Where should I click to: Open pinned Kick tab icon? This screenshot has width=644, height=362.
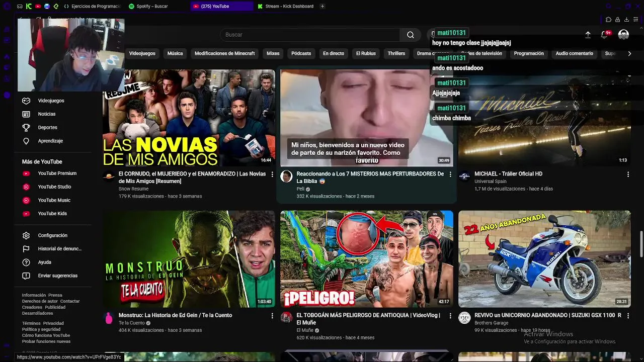coord(29,6)
